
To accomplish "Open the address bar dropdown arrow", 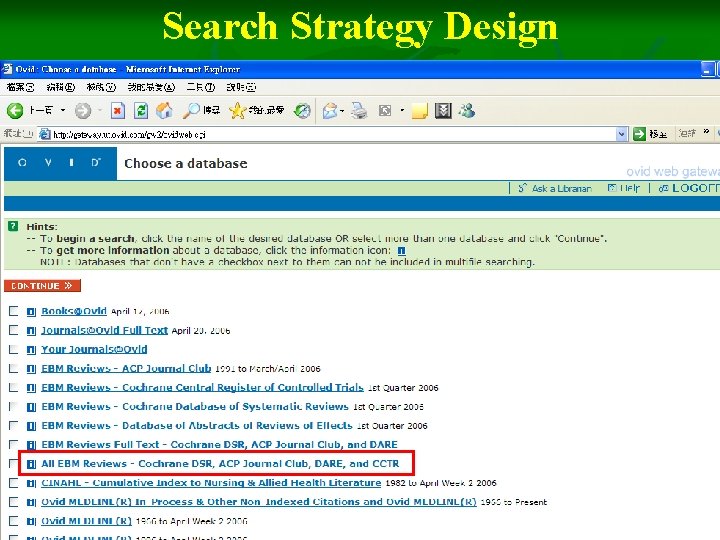I will tap(621, 134).
